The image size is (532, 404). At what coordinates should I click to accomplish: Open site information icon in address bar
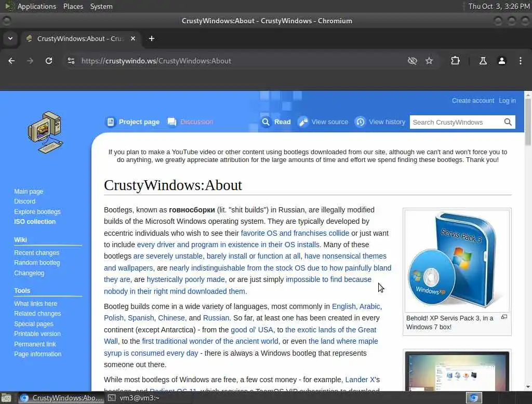point(71,61)
